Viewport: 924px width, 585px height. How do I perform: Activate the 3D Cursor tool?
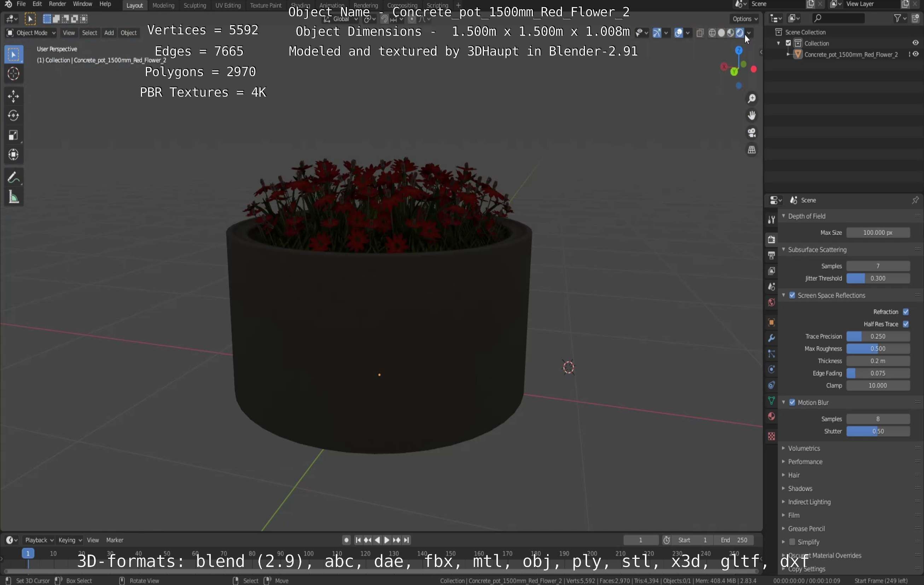click(x=13, y=74)
